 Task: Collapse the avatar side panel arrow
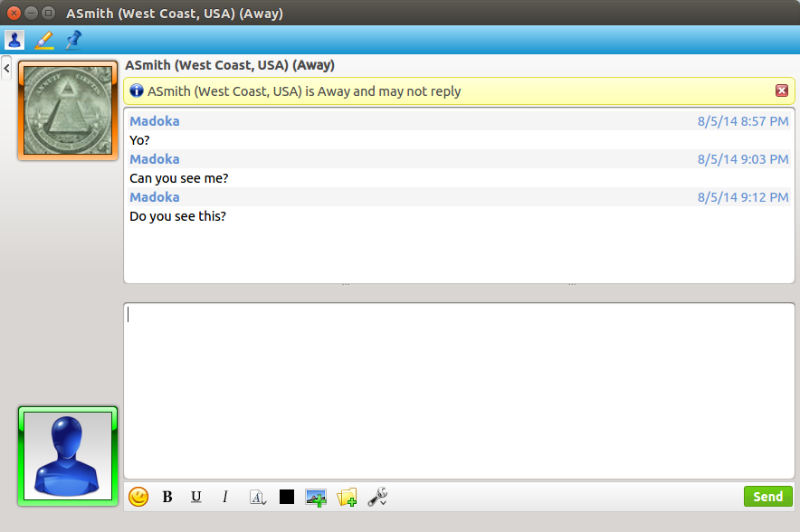(6, 68)
